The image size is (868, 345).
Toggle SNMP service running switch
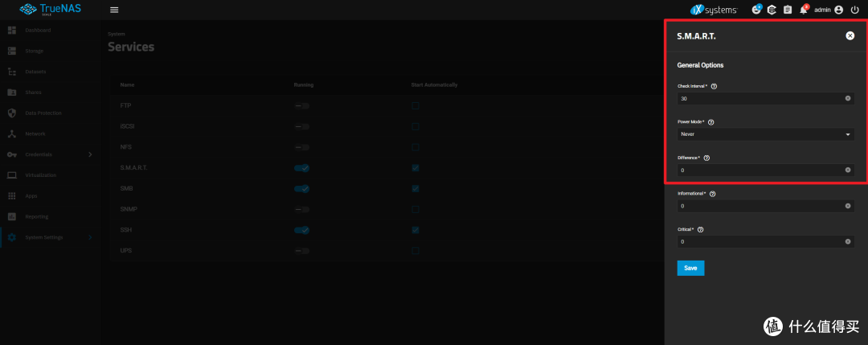pyautogui.click(x=301, y=209)
